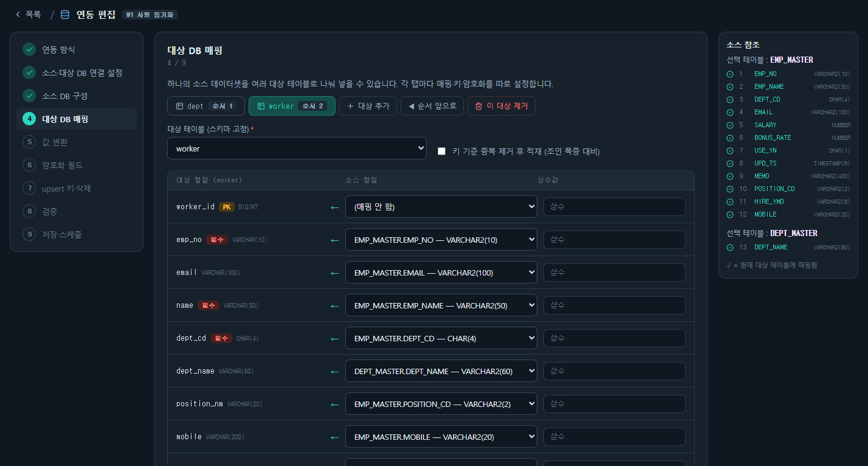Click the plus icon in 대상 추가
Viewport: 868px width, 466px height.
pos(350,106)
